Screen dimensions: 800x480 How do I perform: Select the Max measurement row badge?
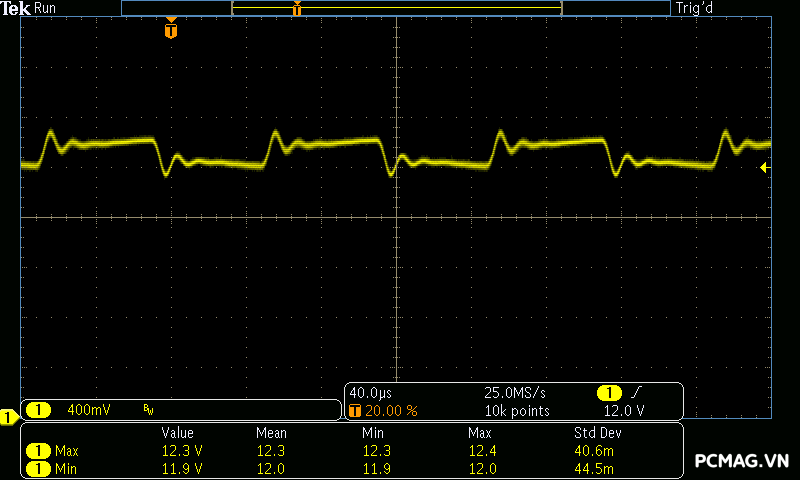pyautogui.click(x=38, y=451)
